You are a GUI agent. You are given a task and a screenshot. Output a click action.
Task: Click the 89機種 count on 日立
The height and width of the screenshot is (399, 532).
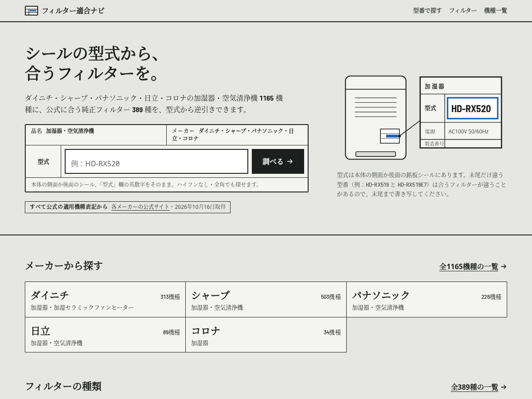[172, 332]
